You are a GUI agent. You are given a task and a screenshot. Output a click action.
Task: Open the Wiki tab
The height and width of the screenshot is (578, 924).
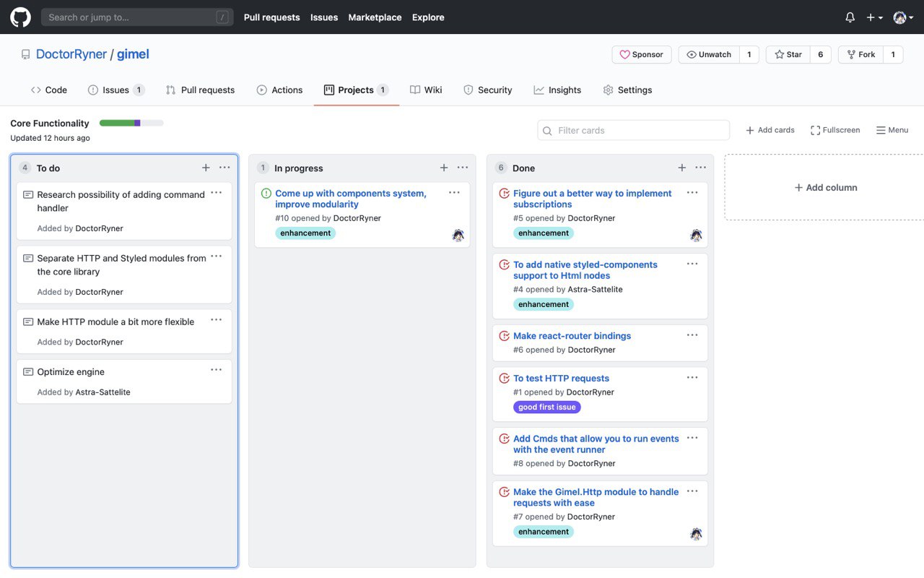pos(426,90)
